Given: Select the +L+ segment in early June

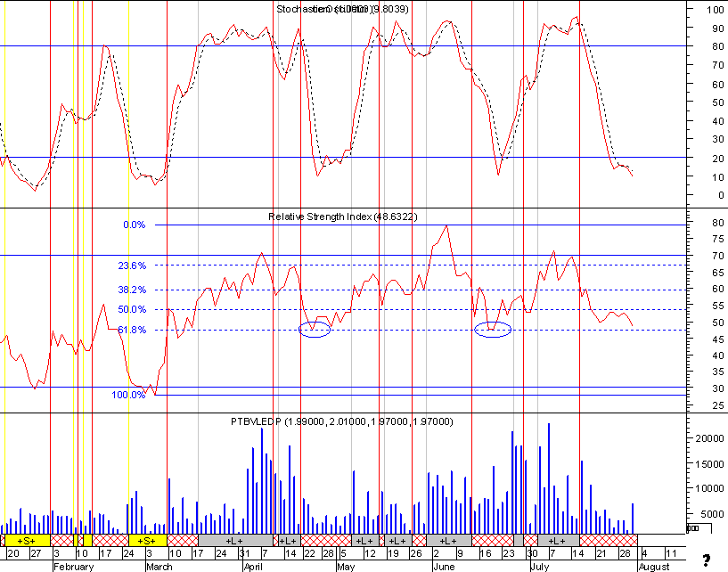Looking at the screenshot, I should click(x=448, y=541).
